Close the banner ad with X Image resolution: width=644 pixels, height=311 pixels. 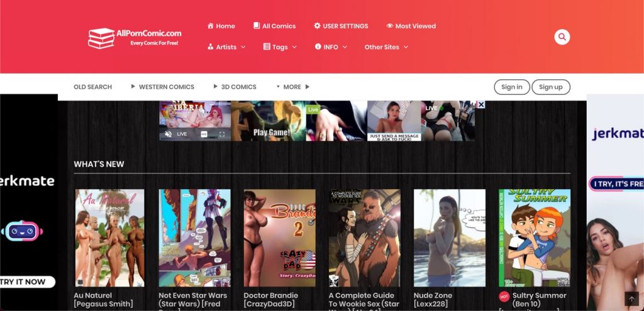click(481, 105)
